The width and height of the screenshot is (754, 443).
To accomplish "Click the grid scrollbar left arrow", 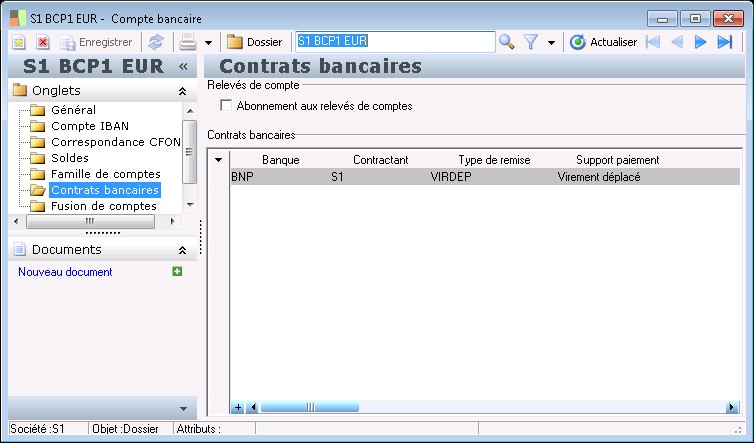I will tap(252, 407).
